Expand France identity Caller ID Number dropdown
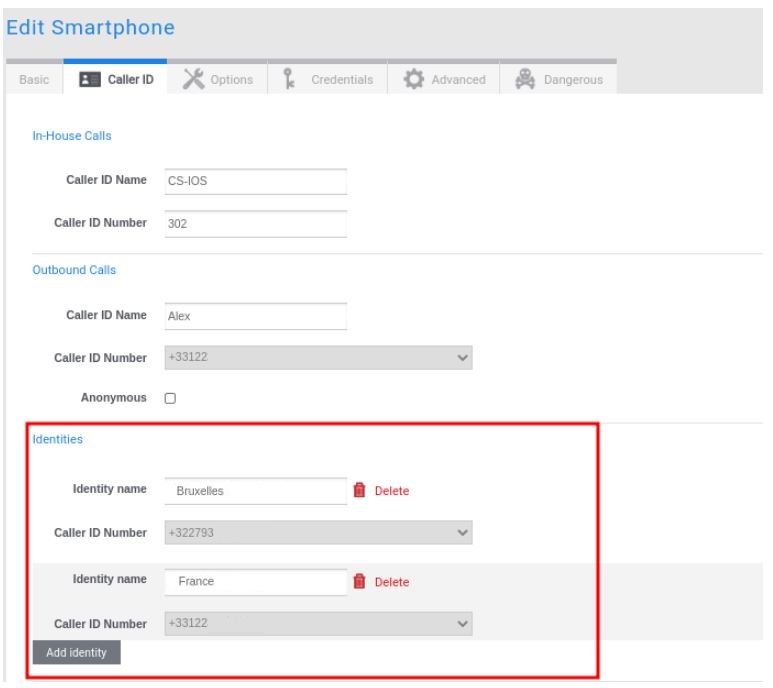Screen dimensions: 773x688 click(x=316, y=624)
